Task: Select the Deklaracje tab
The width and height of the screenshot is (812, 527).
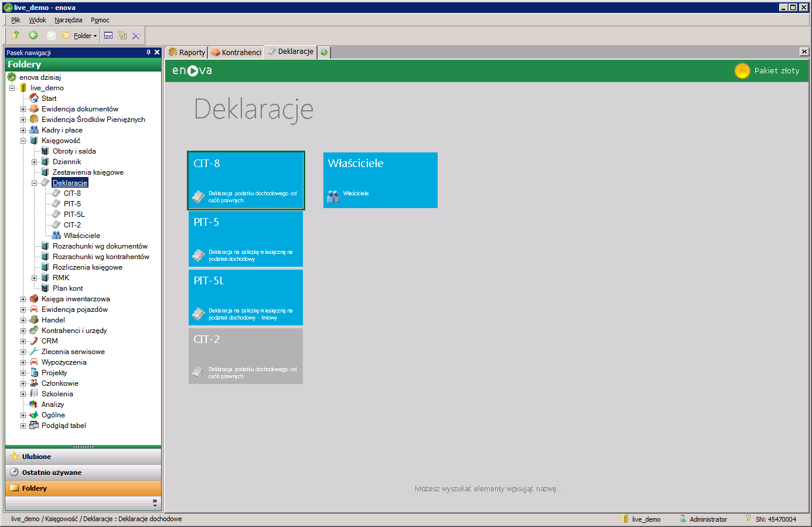Action: (x=291, y=52)
